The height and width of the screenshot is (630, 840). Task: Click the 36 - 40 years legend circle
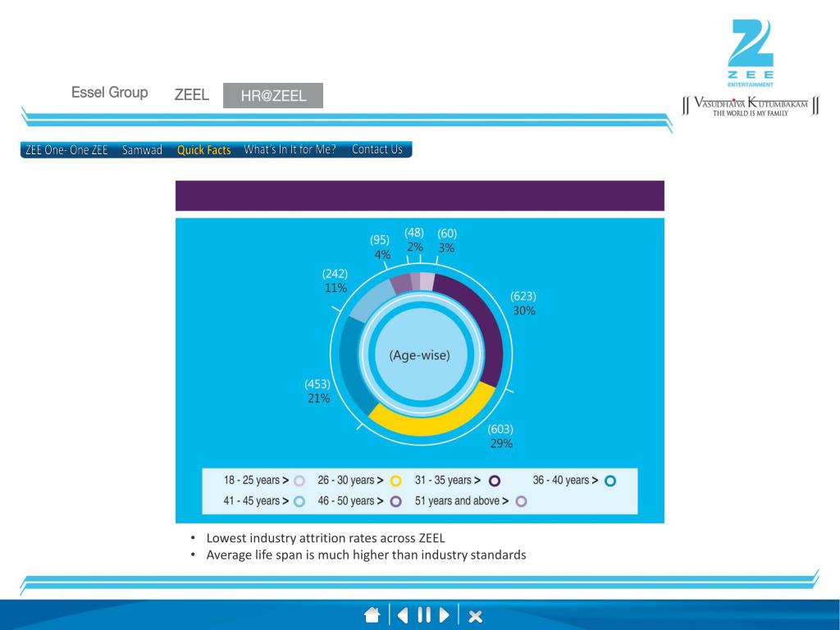coord(610,481)
